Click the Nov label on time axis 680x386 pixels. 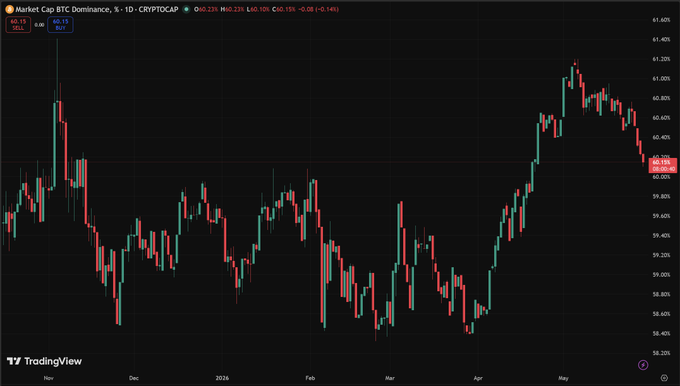49,378
